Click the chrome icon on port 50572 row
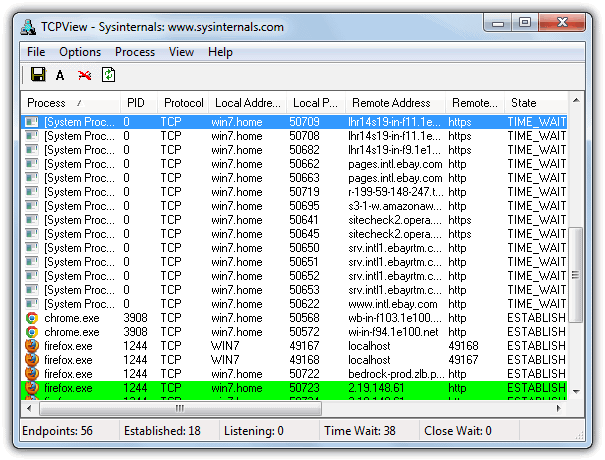The width and height of the screenshot is (605, 460). tap(32, 332)
